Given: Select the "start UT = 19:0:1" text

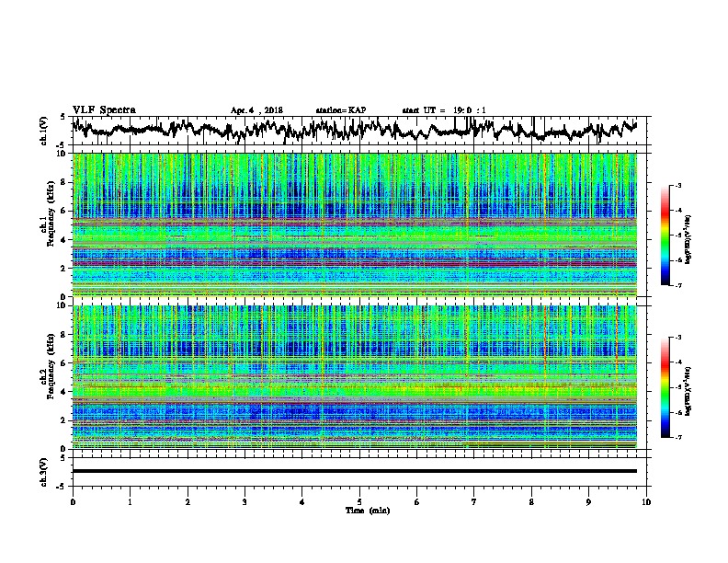Looking at the screenshot, I should coord(444,110).
